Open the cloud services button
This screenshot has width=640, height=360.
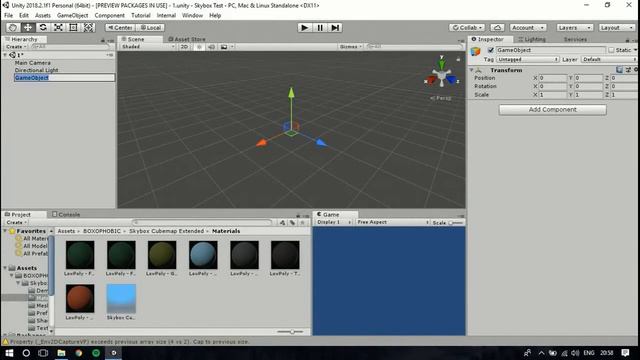497,27
